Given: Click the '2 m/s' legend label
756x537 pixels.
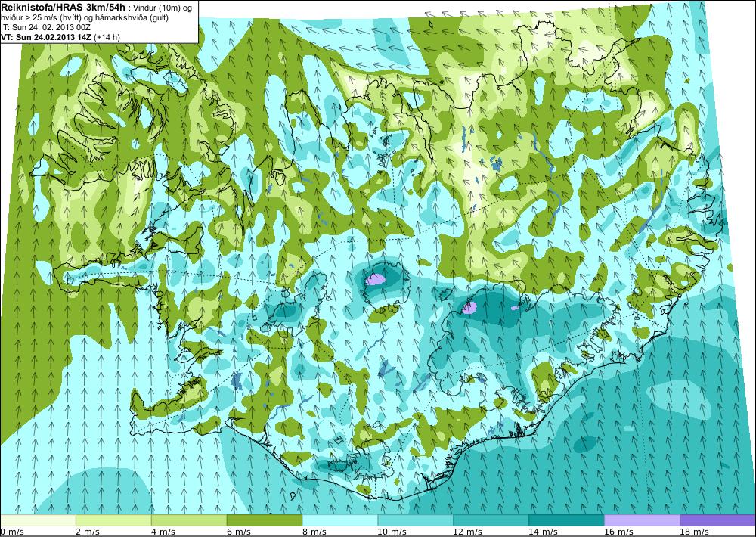Looking at the screenshot, I should tap(87, 532).
